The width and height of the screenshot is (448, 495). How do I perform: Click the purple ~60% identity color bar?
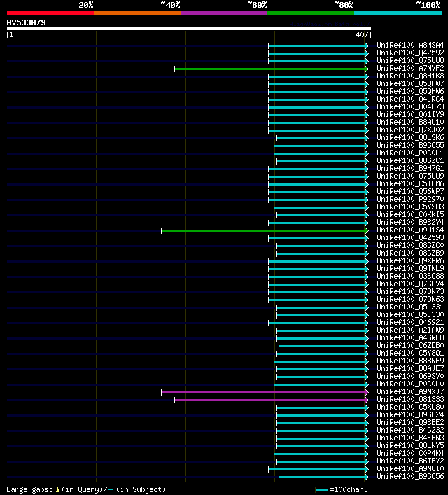coord(224,13)
